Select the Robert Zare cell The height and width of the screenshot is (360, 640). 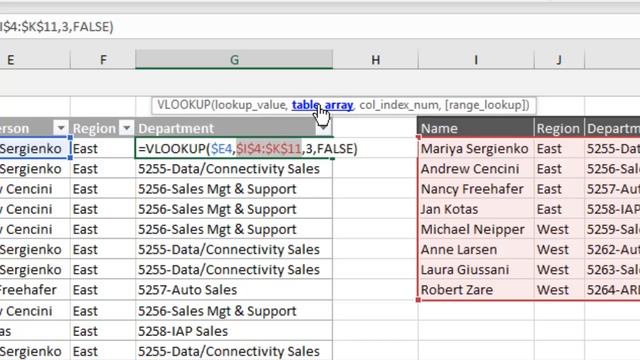[x=476, y=290]
